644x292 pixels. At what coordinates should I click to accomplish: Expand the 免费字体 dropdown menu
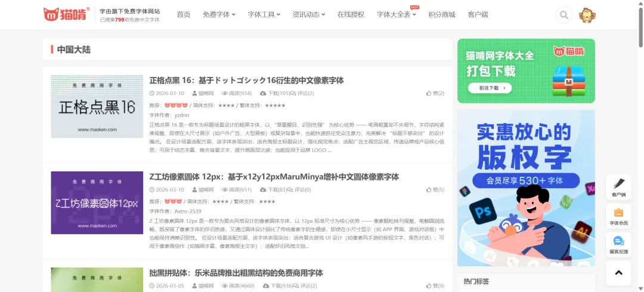tap(219, 14)
